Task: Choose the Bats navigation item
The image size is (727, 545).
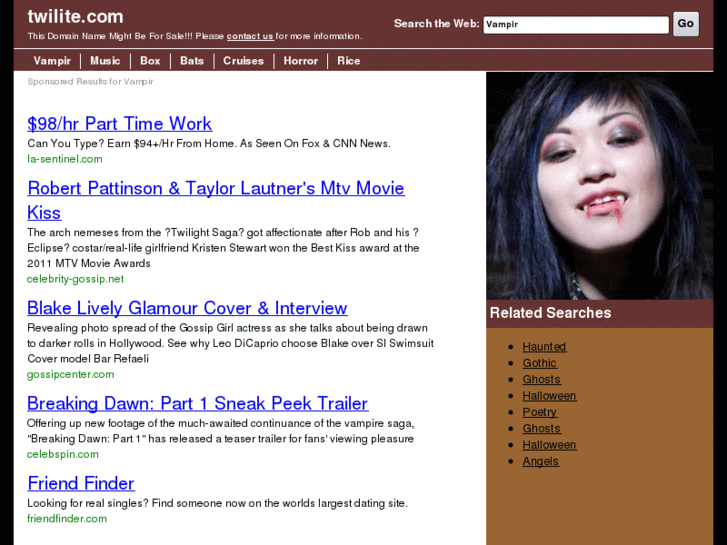Action: (x=192, y=61)
